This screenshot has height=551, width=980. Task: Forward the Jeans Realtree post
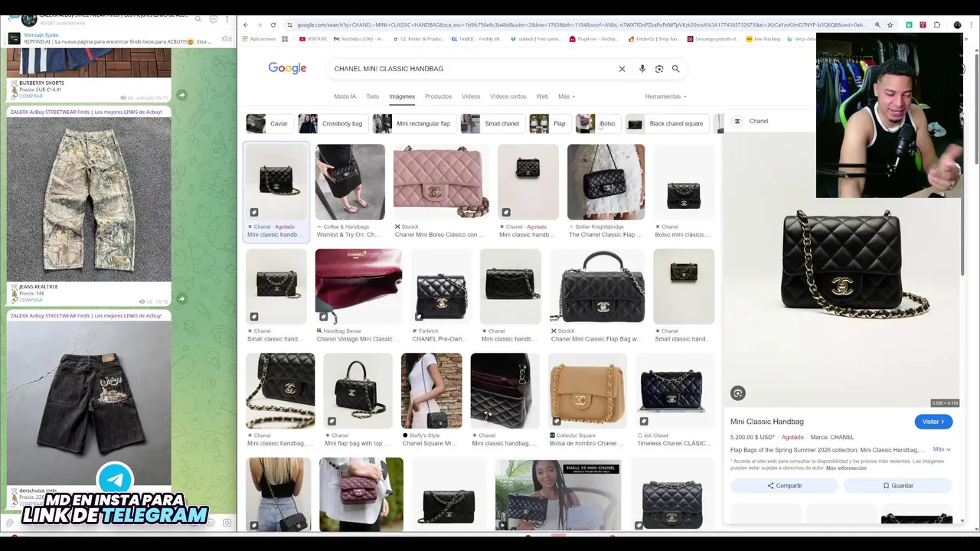point(181,299)
